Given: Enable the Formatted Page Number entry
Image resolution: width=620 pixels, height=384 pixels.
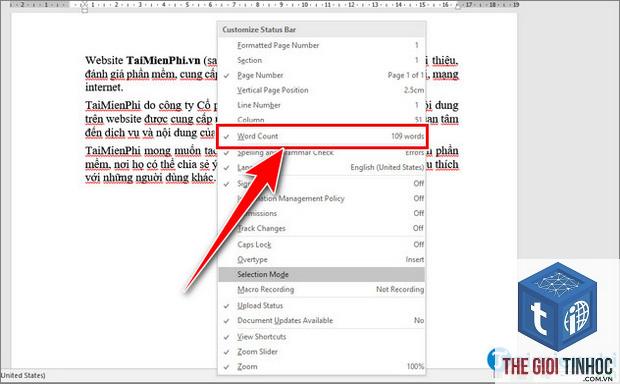Looking at the screenshot, I should (x=322, y=45).
